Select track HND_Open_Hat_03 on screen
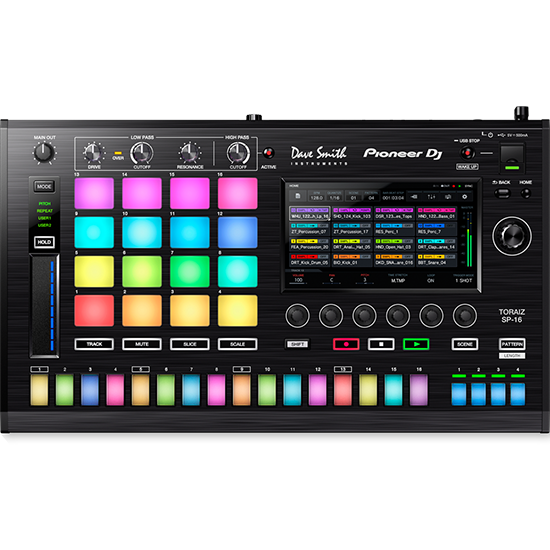Screen dimensions: 550x550 394,244
